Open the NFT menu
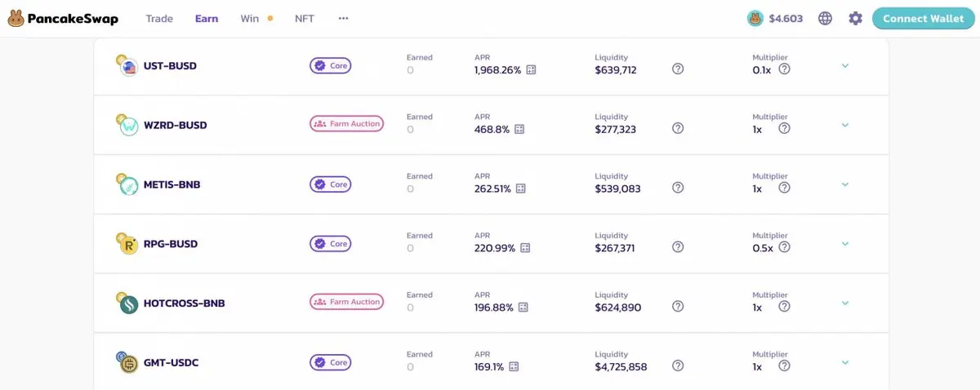Image resolution: width=980 pixels, height=390 pixels. (x=305, y=18)
